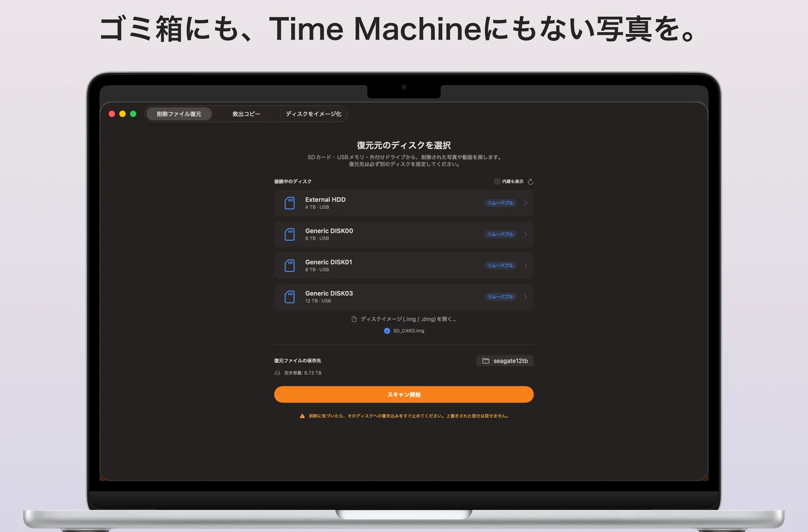The width and height of the screenshot is (808, 532).
Task: Click the Generic DISK00 disk icon
Action: point(290,234)
